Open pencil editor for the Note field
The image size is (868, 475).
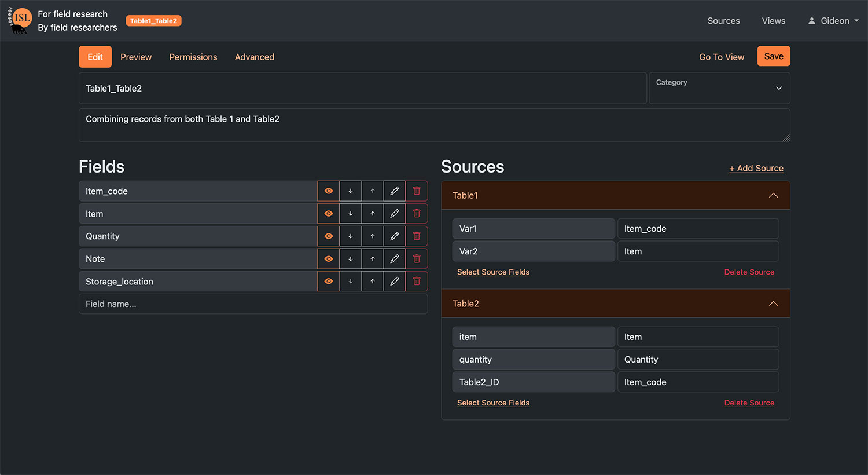coord(395,259)
